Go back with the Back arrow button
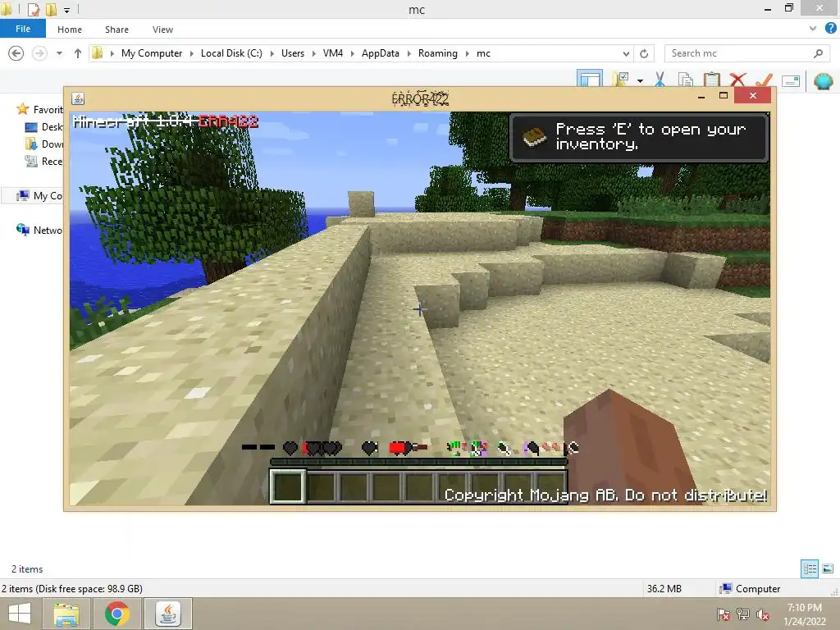 16,53
